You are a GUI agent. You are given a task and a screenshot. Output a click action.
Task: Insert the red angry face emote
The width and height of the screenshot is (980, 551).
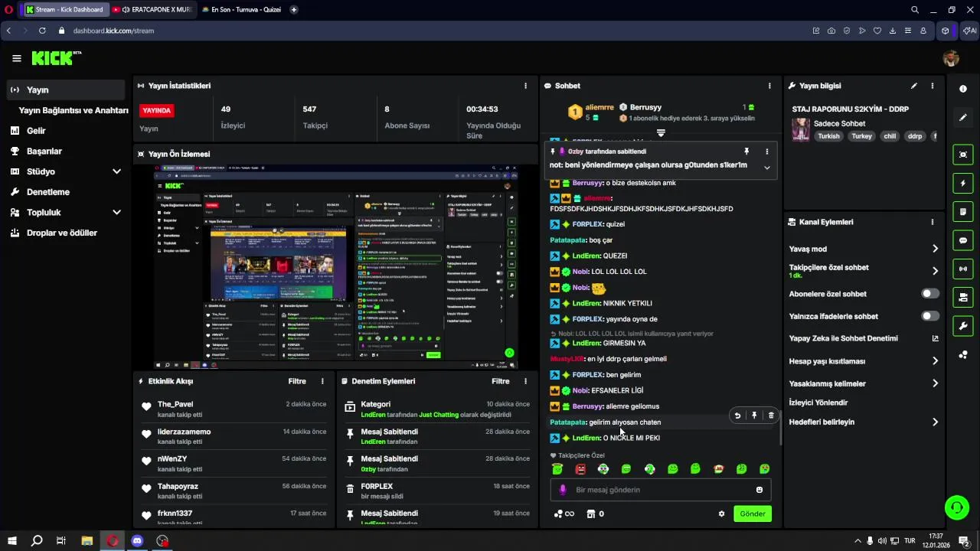pos(580,469)
